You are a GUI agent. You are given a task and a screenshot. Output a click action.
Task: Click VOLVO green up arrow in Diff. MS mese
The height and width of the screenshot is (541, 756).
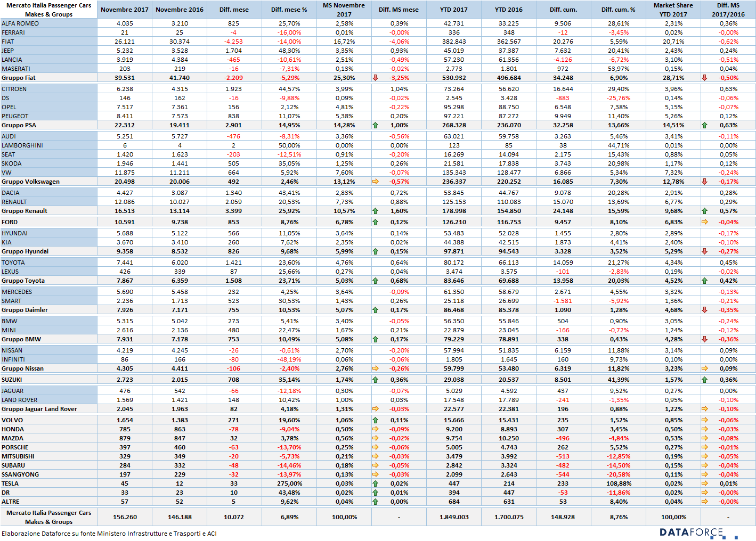(x=376, y=420)
